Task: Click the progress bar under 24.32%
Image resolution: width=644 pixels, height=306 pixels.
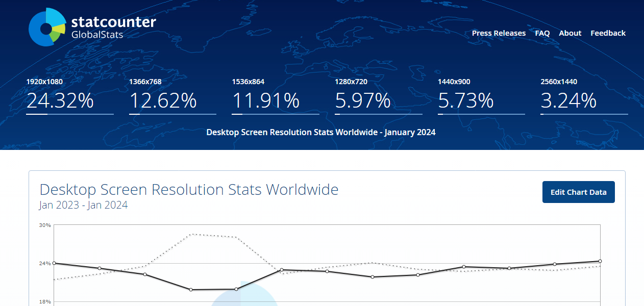Action: [70, 114]
